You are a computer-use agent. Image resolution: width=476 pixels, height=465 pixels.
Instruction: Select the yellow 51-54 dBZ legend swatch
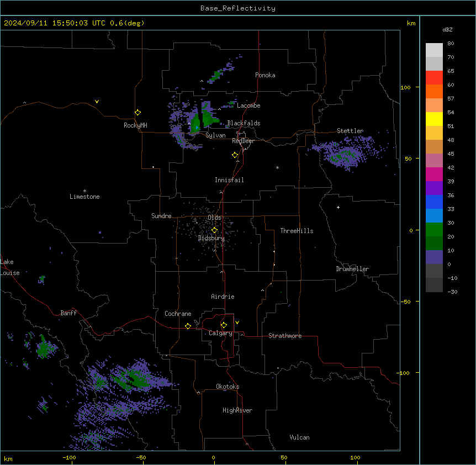click(x=434, y=119)
